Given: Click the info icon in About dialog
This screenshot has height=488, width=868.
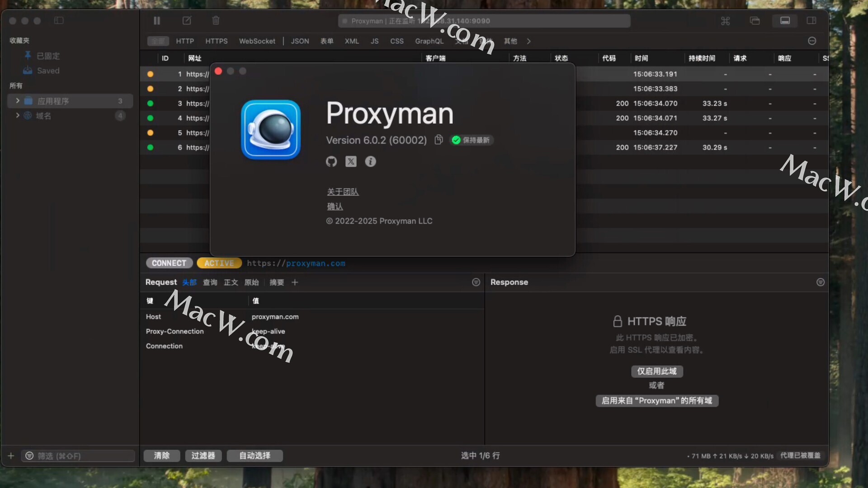Looking at the screenshot, I should pyautogui.click(x=370, y=162).
